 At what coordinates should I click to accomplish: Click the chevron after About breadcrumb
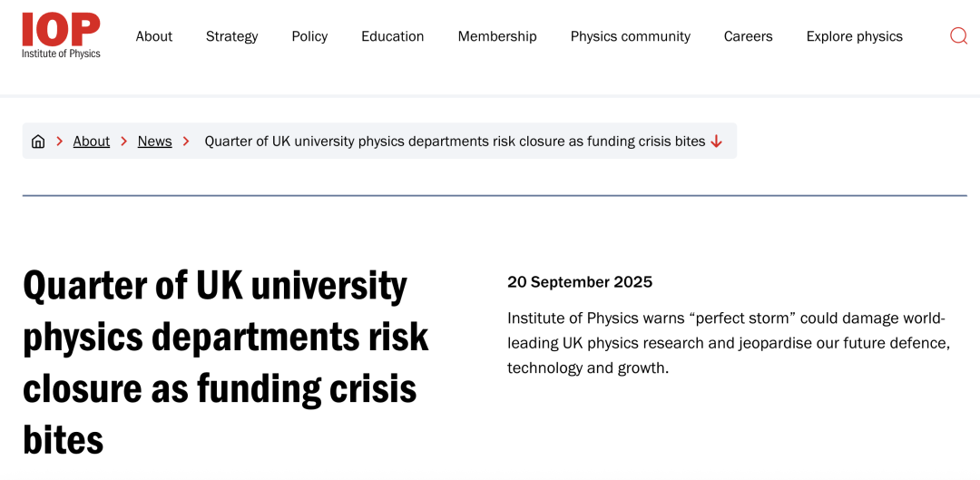(x=124, y=142)
